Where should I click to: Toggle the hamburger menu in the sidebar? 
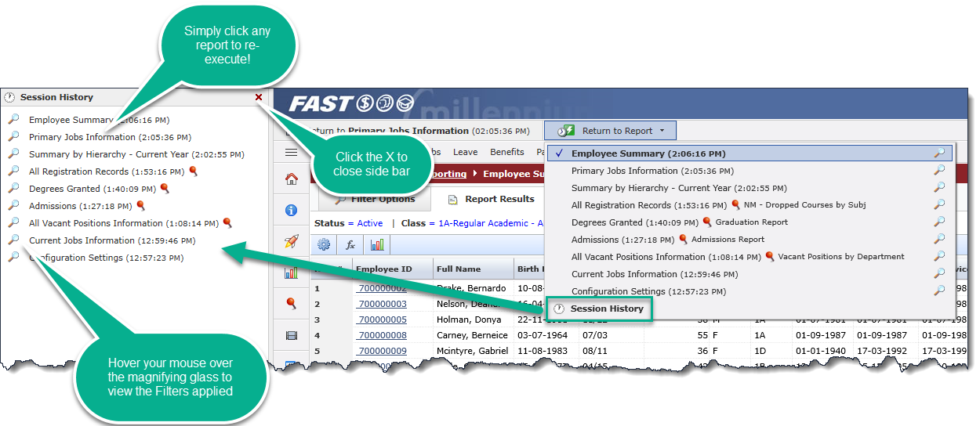291,153
